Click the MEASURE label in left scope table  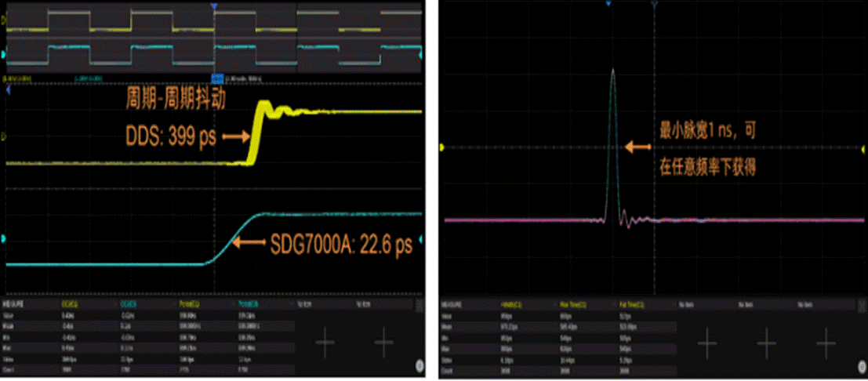coord(13,304)
